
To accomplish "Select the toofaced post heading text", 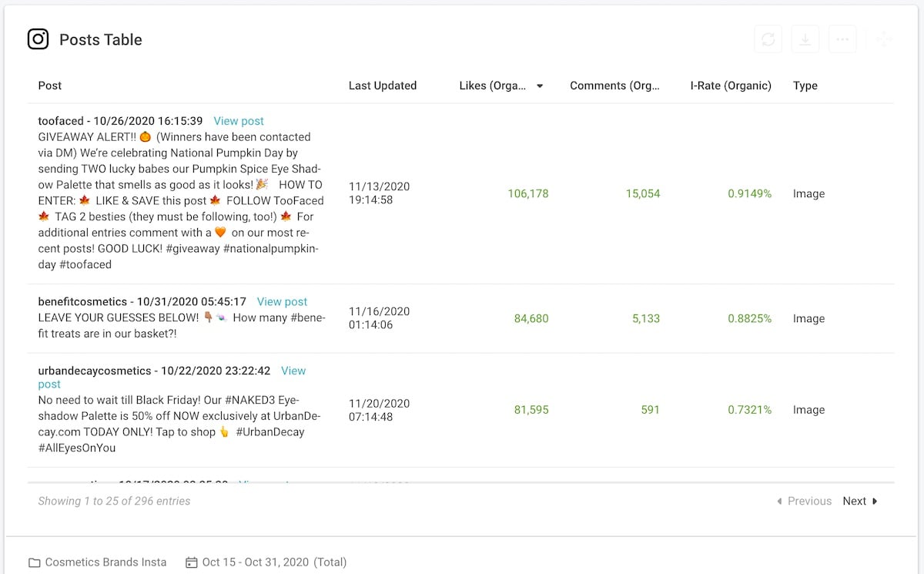I will (121, 121).
